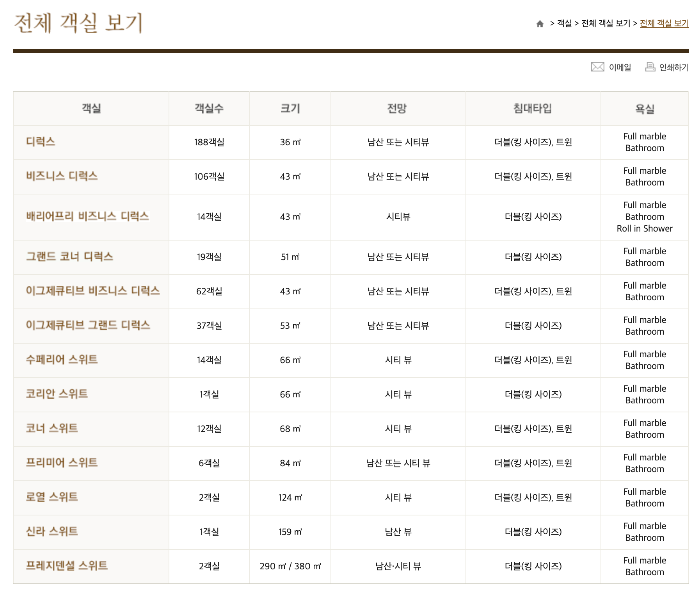Open 신라 스위트 room link

[52, 531]
